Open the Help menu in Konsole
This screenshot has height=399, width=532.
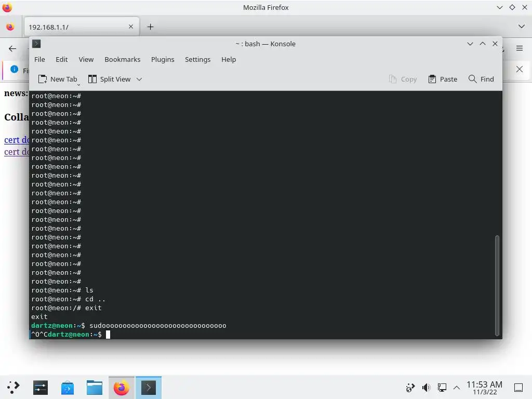pyautogui.click(x=229, y=59)
